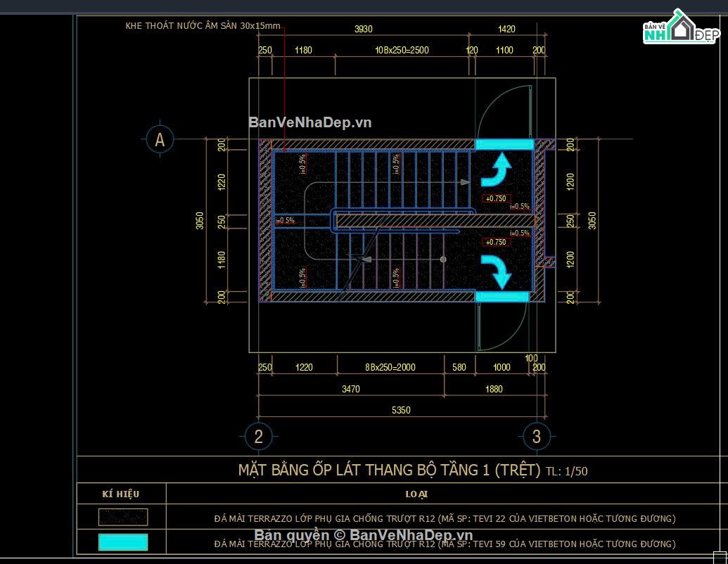Select the grid axis bubble numbered 2
728x564 pixels.
pos(259,436)
